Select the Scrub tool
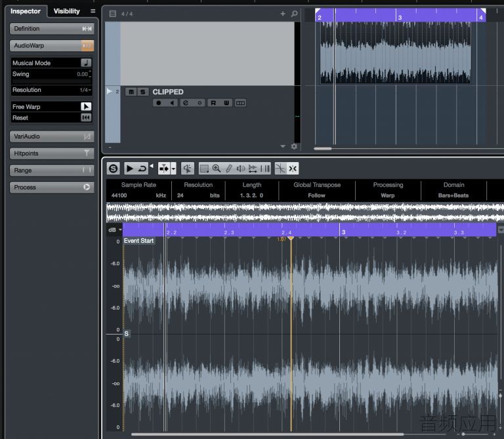 pyautogui.click(x=253, y=169)
